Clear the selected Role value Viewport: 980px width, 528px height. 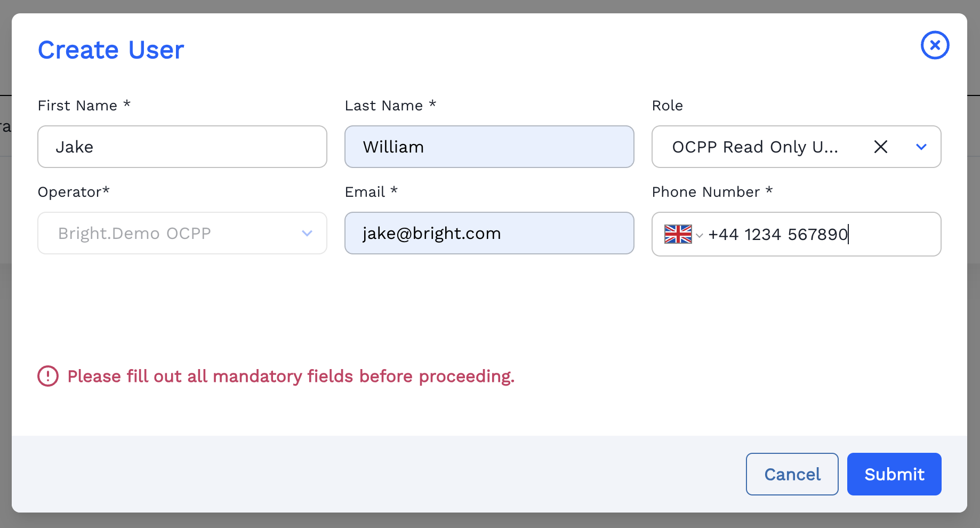[x=881, y=147]
